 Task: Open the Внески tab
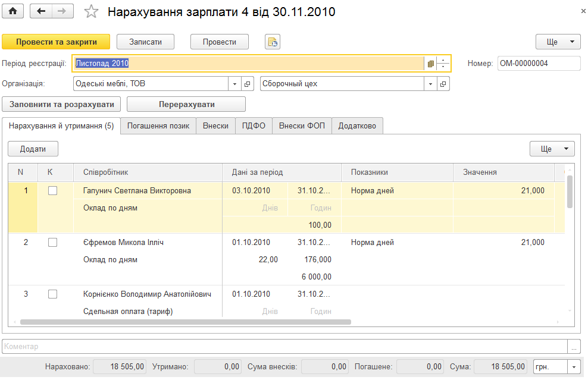pos(215,126)
